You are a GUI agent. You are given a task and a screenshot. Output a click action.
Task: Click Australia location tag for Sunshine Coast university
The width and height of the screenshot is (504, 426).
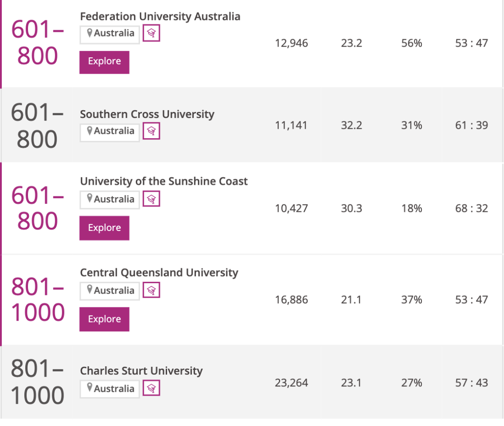pos(110,200)
